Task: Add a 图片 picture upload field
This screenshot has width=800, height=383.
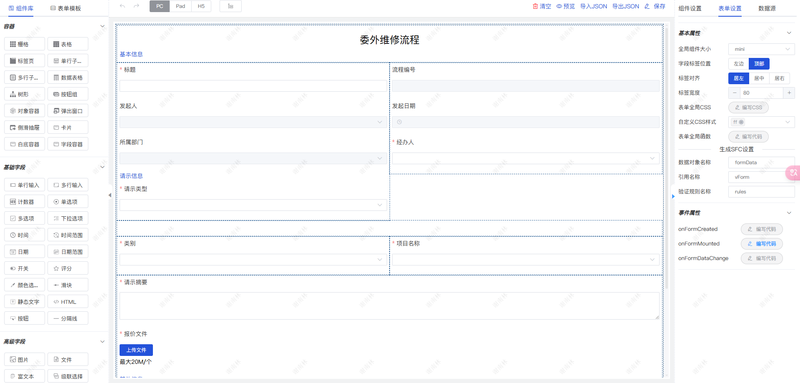Action: click(x=24, y=359)
